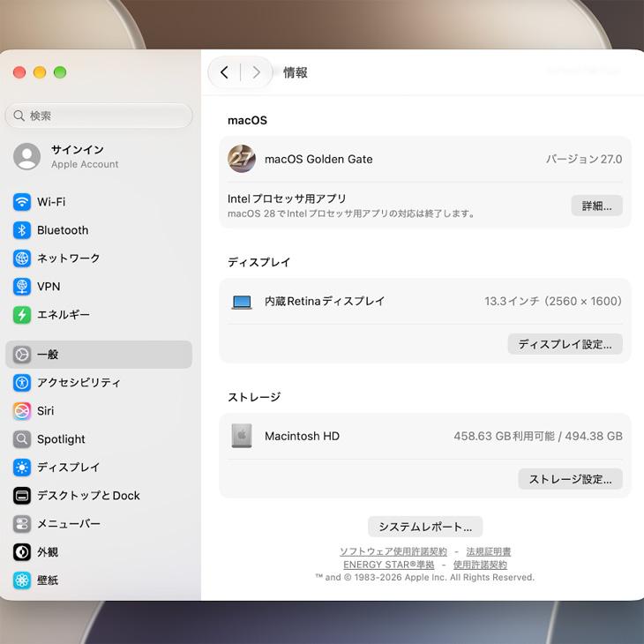Click the アクセシビリティ icon
The height and width of the screenshot is (644, 644).
pos(22,383)
